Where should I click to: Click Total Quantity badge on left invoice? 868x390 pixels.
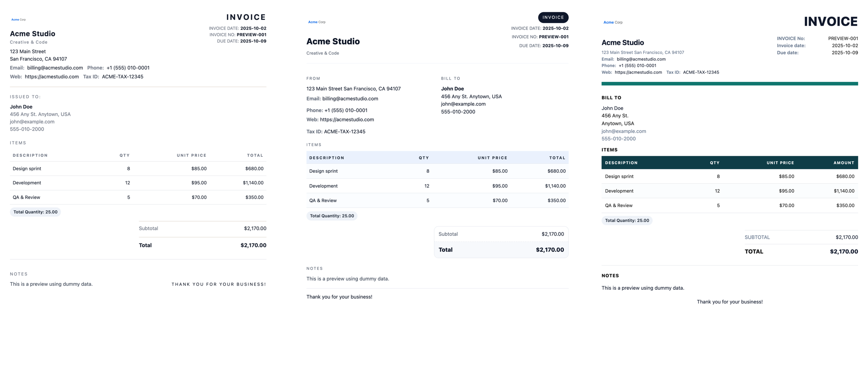click(35, 212)
